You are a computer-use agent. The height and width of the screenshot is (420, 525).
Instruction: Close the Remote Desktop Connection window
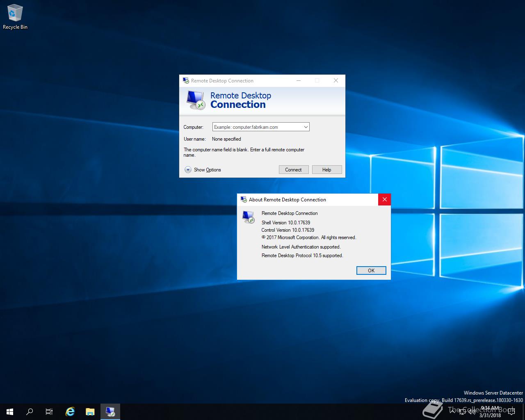tap(336, 81)
